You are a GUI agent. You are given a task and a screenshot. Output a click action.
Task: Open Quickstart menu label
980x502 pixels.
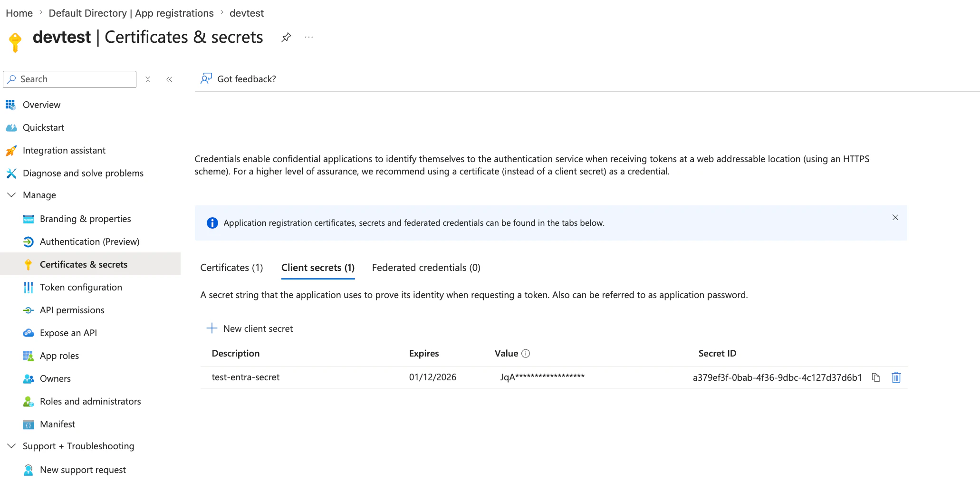[44, 127]
